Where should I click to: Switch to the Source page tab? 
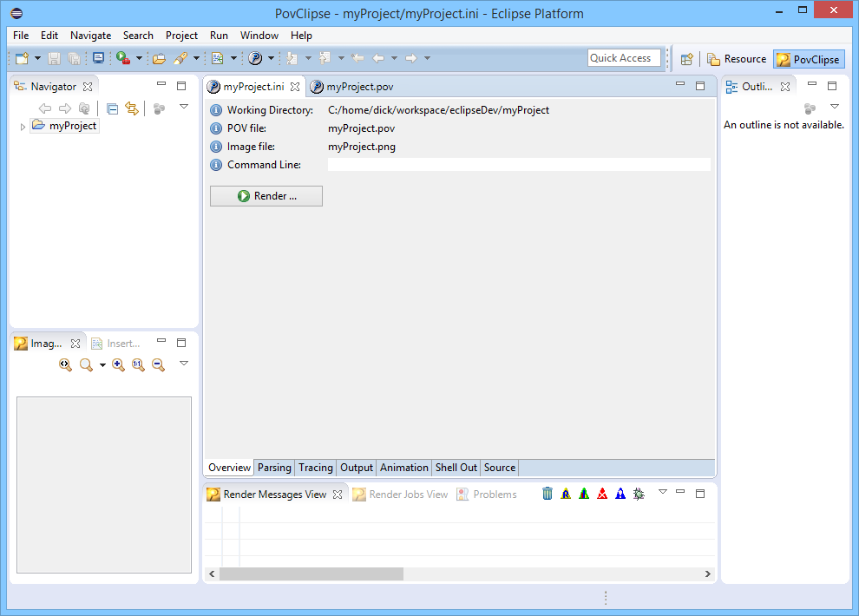pyautogui.click(x=500, y=468)
